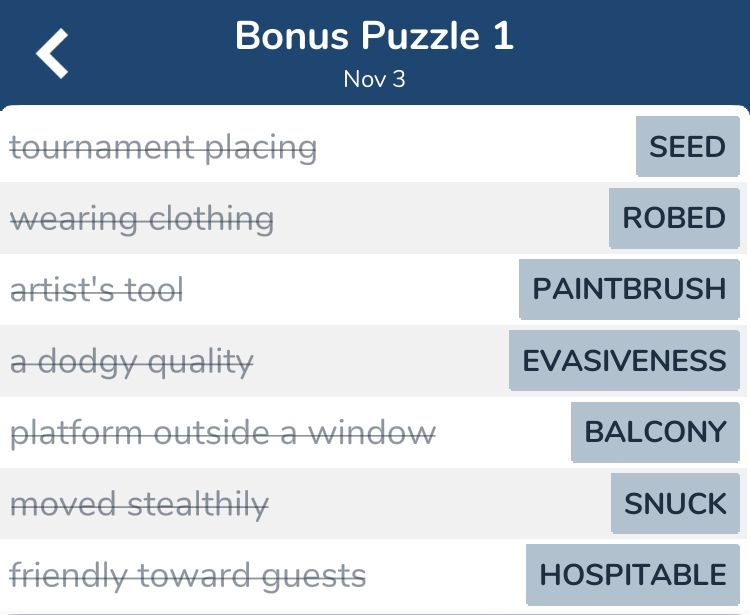Viewport: 750px width, 615px height.
Task: Click the white row containing BALCONY
Action: click(x=375, y=432)
